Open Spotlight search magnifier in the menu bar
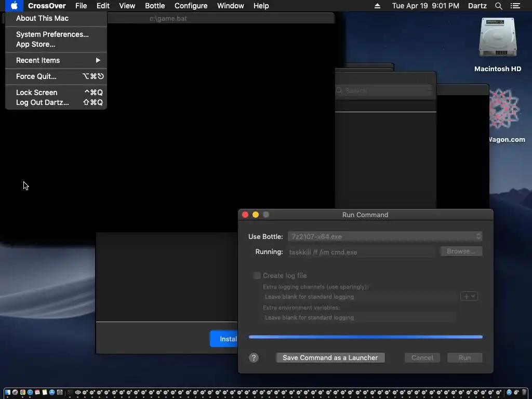532x399 pixels. click(498, 6)
